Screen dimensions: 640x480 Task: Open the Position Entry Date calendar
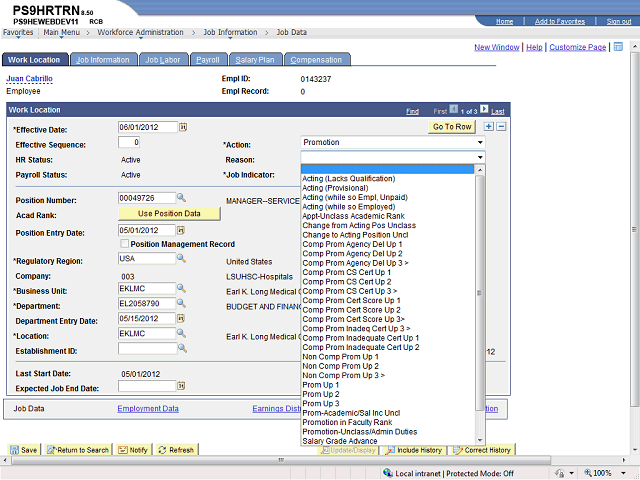[181, 231]
